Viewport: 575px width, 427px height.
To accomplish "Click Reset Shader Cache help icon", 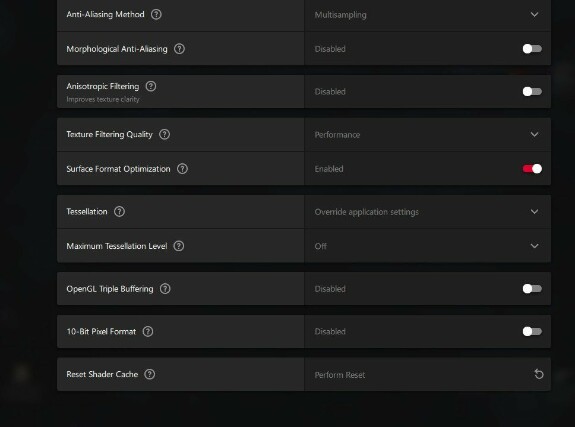I will click(150, 374).
